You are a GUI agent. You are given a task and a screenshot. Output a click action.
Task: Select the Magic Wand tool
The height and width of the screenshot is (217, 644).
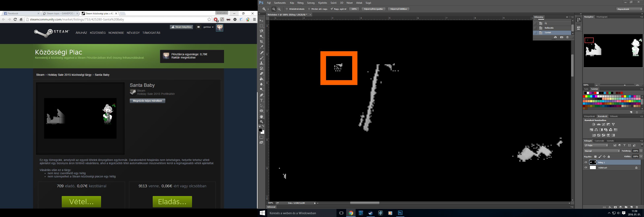(261, 36)
